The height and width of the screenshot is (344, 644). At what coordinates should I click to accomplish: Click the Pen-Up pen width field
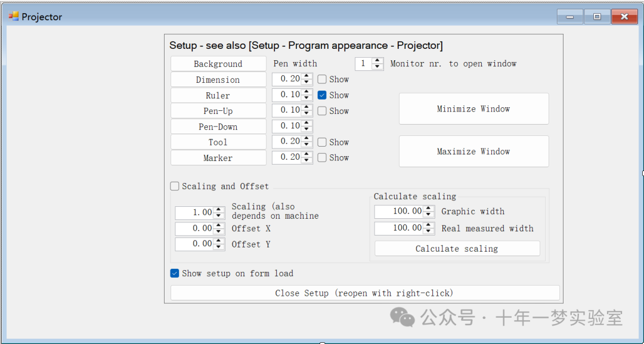coord(287,110)
